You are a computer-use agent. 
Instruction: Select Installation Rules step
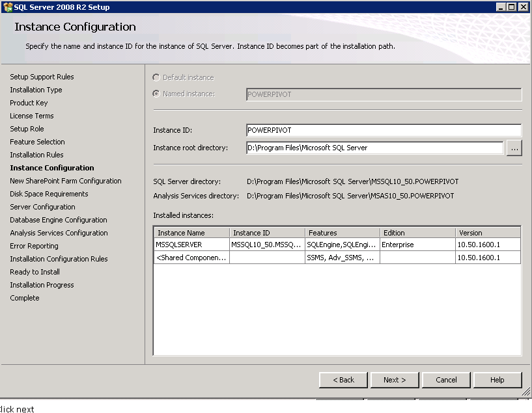[x=36, y=155]
